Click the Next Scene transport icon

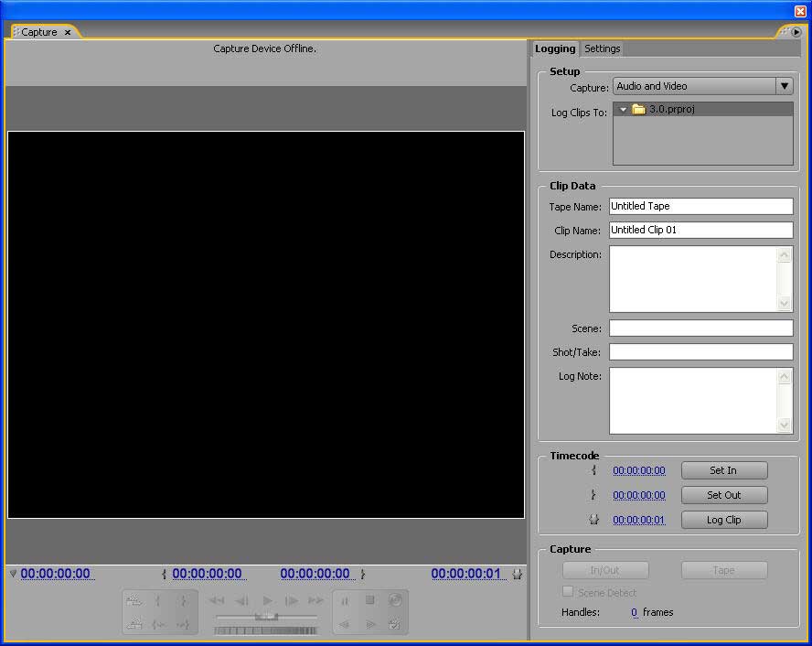[x=134, y=600]
